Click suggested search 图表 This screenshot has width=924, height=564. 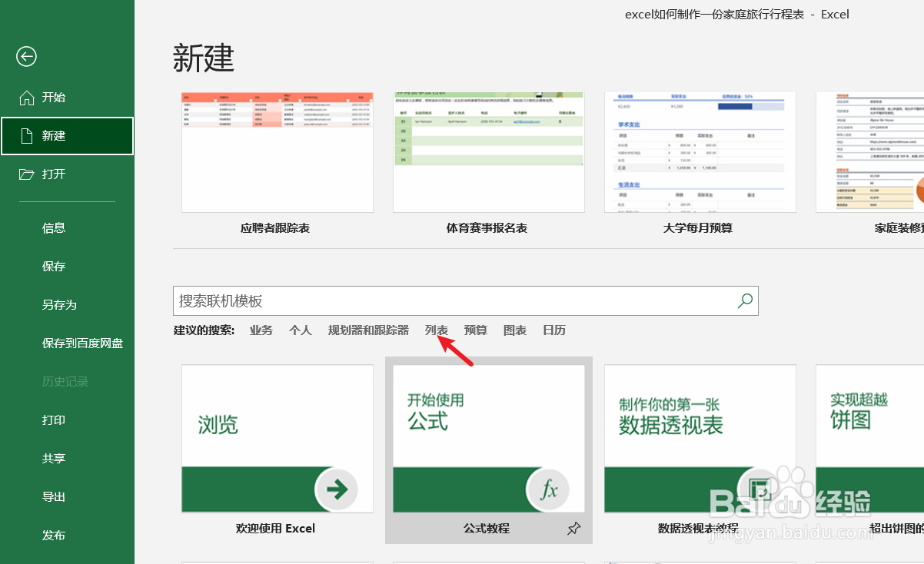(x=515, y=330)
